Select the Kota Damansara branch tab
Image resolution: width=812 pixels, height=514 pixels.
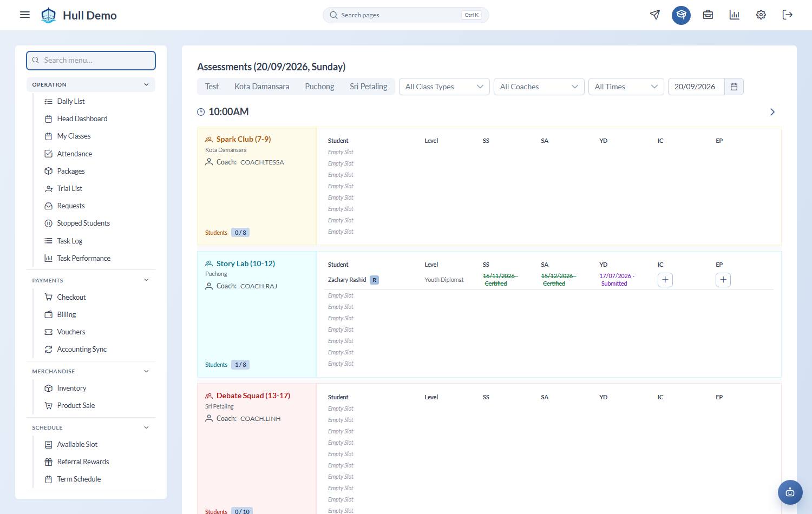click(x=261, y=87)
